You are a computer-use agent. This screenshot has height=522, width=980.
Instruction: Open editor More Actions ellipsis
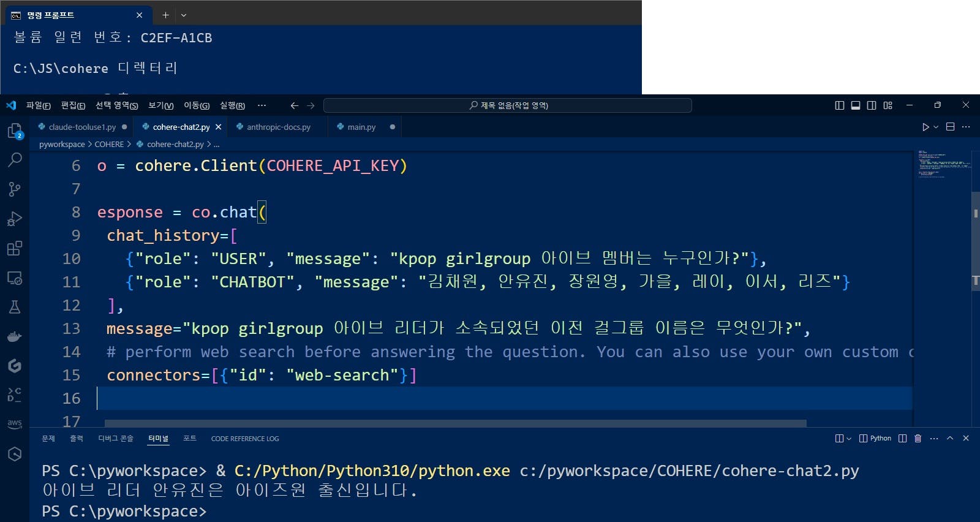point(966,127)
